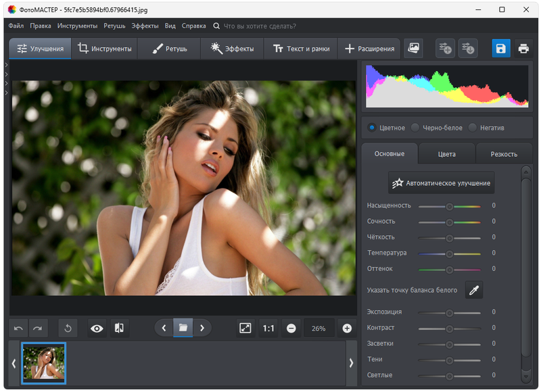Click the 1:1 actual size button
Viewport: 541px width, 392px height.
pos(268,328)
